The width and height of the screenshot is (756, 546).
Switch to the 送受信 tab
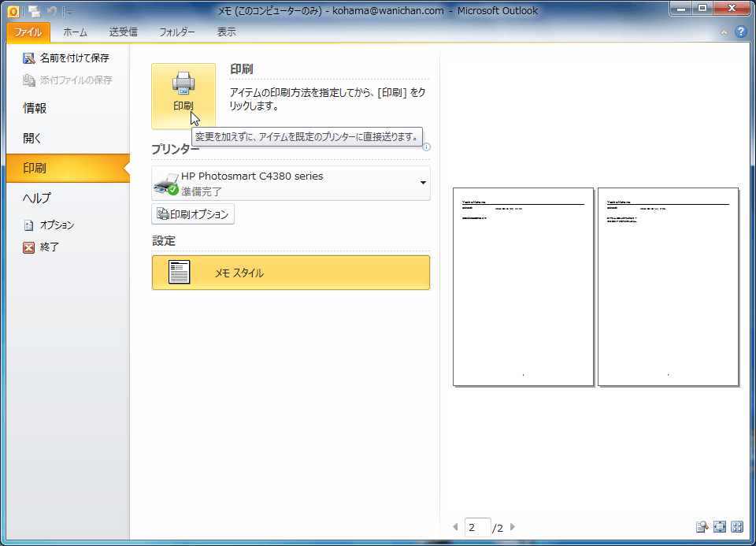point(124,32)
